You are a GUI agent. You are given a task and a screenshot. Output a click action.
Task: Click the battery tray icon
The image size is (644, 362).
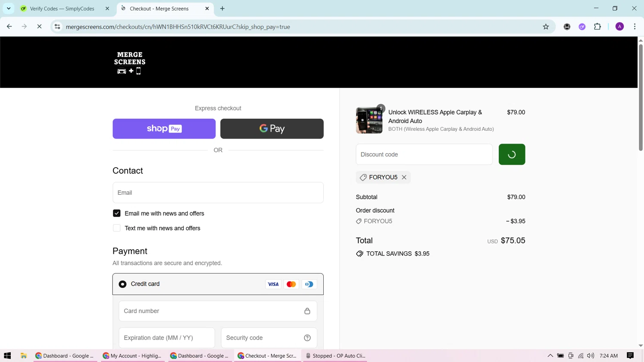pos(561,356)
